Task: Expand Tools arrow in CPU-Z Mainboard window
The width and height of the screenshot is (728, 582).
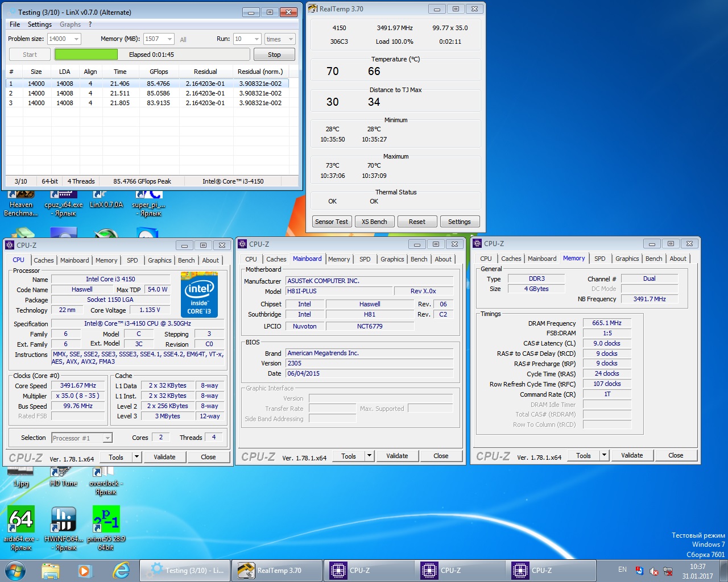Action: (x=369, y=455)
